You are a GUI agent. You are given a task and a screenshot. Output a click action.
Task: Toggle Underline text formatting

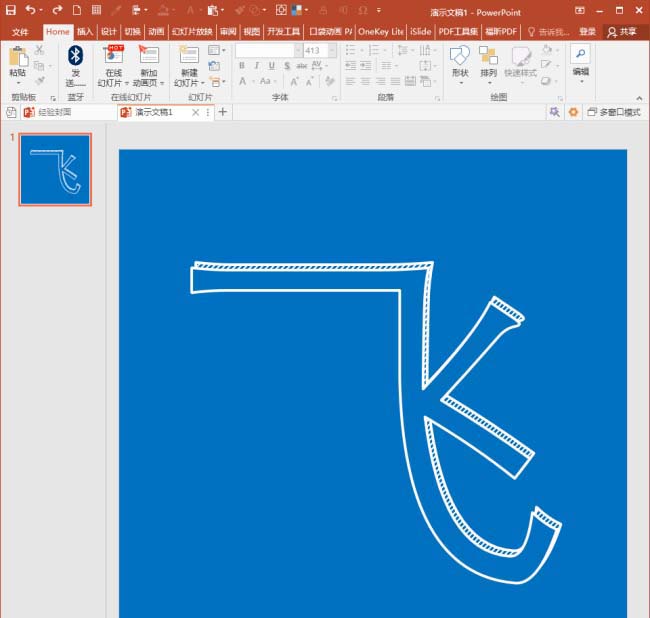(271, 66)
